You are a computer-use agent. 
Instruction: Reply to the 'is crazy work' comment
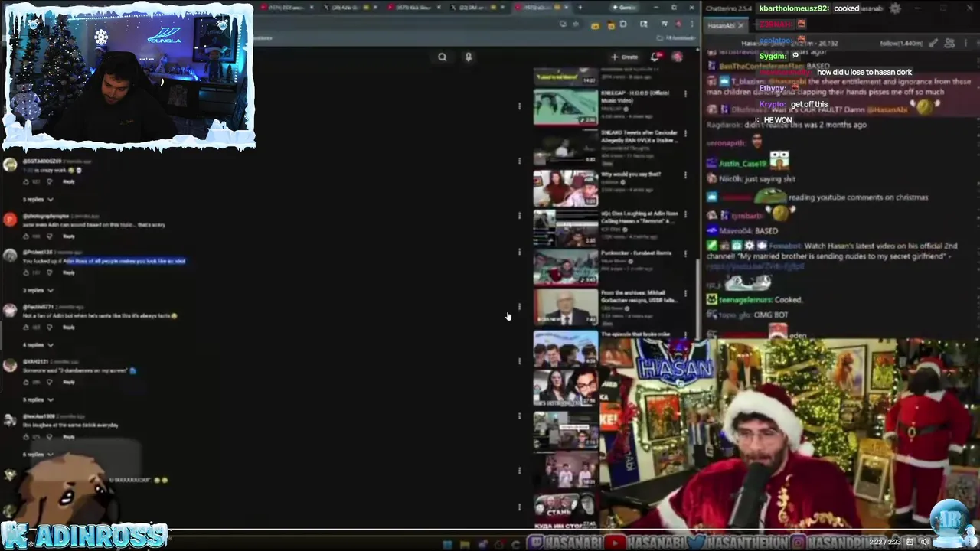click(x=69, y=181)
